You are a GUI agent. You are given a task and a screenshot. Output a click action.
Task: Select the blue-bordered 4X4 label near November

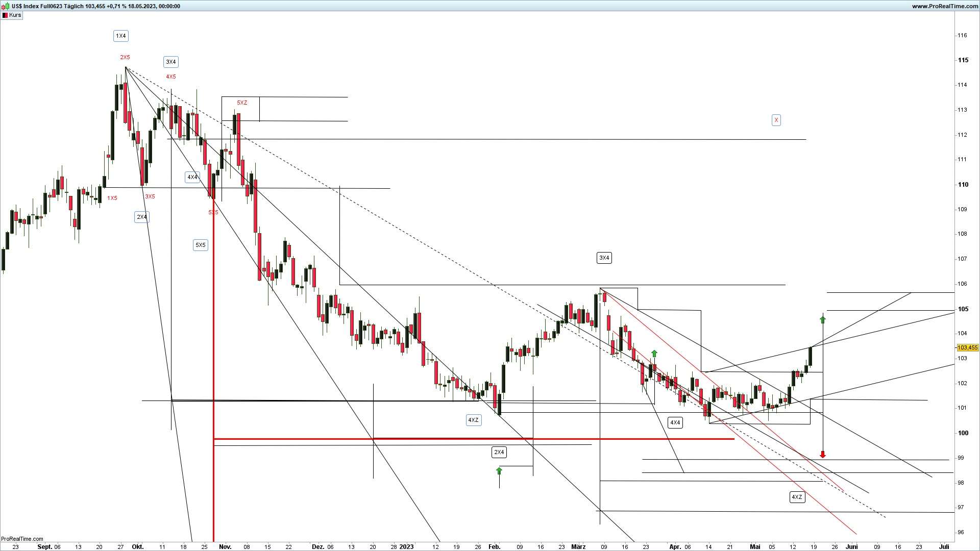click(192, 177)
